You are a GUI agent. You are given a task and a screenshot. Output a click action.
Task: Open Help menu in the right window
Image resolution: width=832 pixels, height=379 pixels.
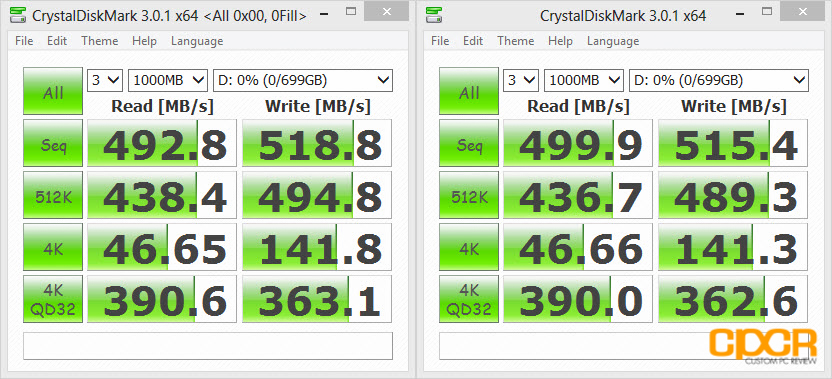[x=560, y=41]
